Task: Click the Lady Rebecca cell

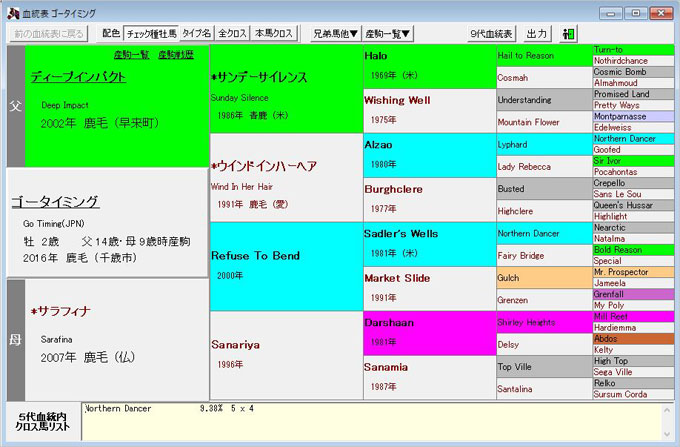Action: tap(544, 167)
